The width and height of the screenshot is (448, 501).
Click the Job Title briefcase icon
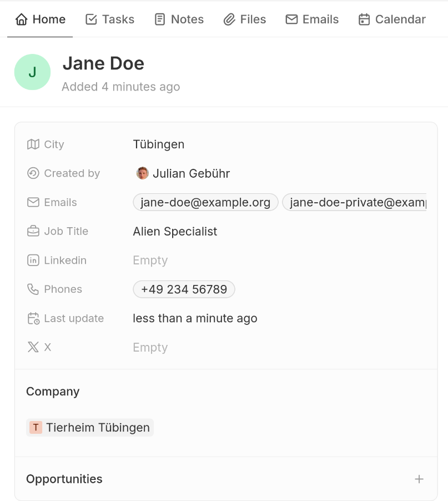coord(33,231)
